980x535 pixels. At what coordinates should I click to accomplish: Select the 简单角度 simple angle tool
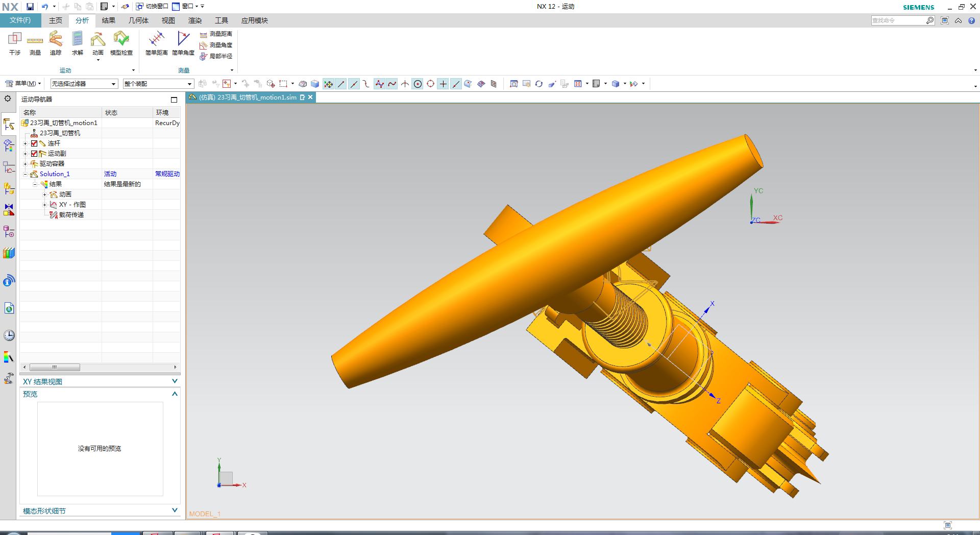pos(183,43)
